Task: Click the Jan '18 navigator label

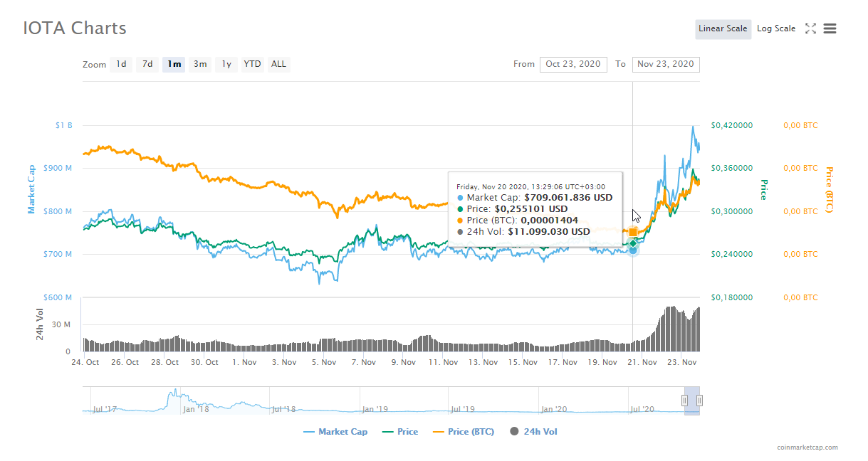Action: pyautogui.click(x=196, y=409)
